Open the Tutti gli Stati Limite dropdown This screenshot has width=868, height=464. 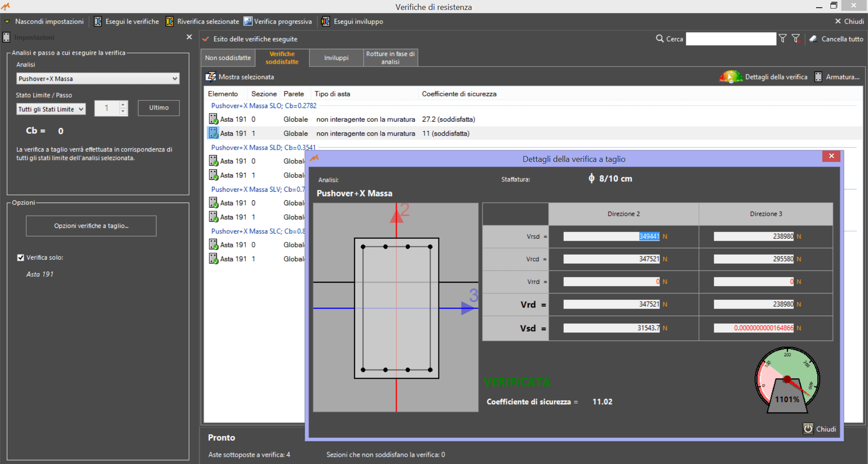coord(51,109)
